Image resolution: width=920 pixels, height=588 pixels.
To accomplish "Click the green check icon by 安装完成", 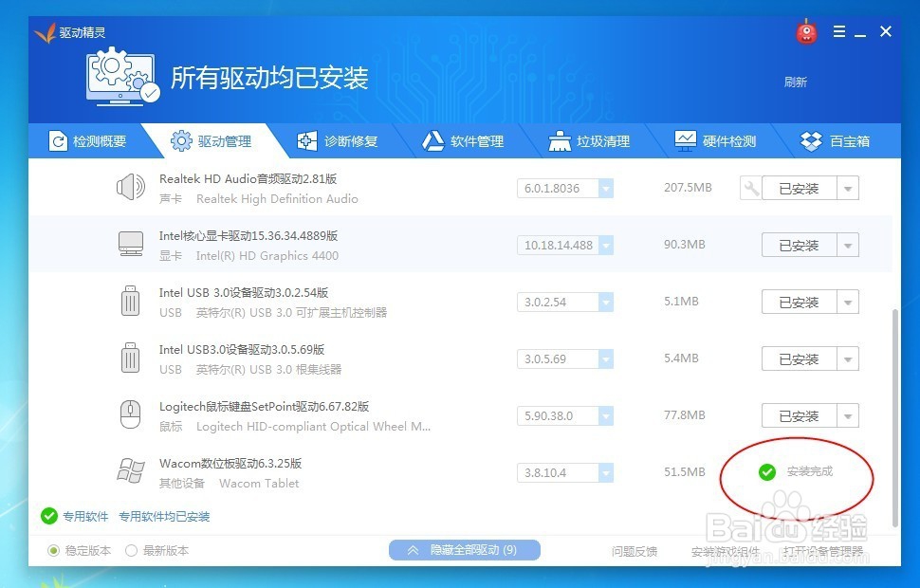I will point(767,471).
